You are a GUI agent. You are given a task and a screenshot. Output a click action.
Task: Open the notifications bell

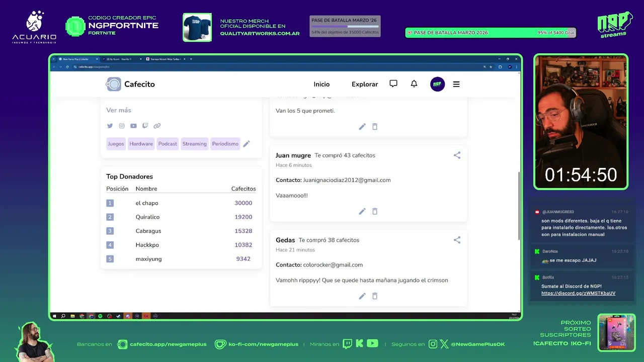[x=414, y=84]
